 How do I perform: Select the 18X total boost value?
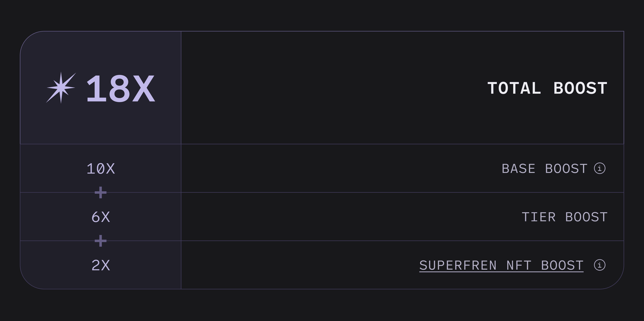tap(121, 88)
